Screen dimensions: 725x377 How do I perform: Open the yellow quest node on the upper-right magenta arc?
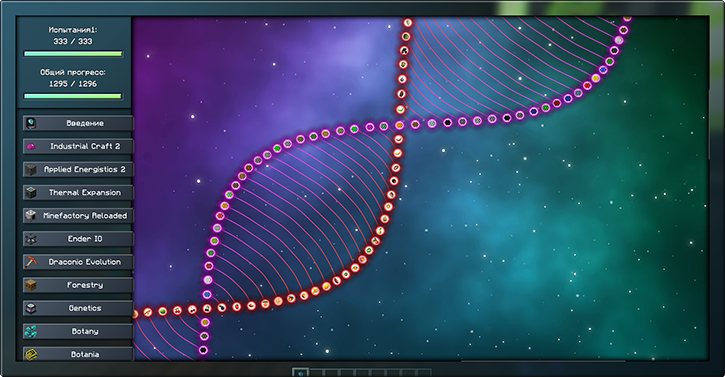click(596, 78)
